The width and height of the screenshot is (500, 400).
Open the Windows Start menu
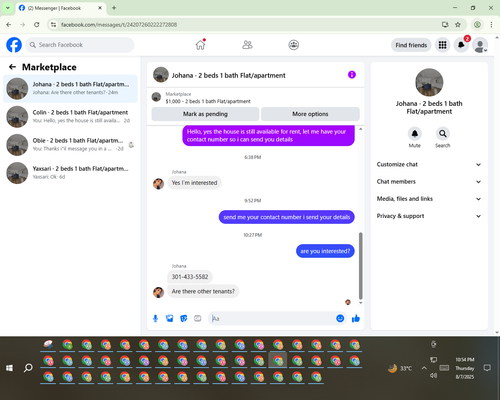click(9, 368)
